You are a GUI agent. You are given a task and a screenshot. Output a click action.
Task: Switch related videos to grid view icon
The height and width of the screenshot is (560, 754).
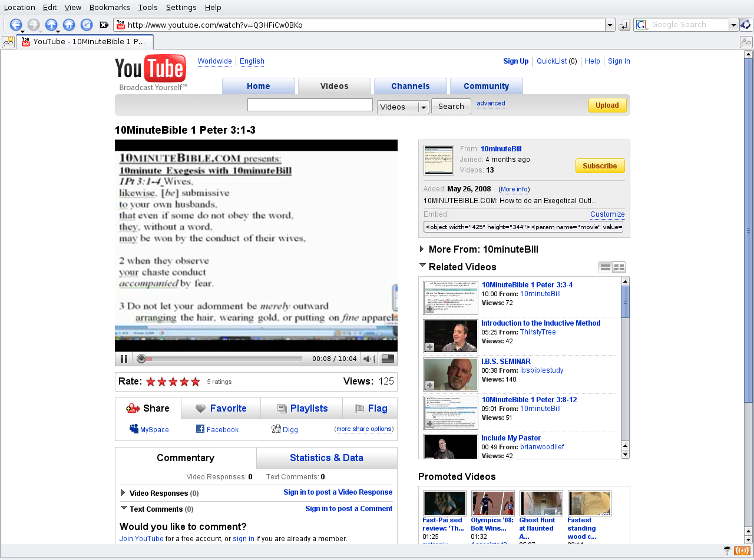(619, 267)
